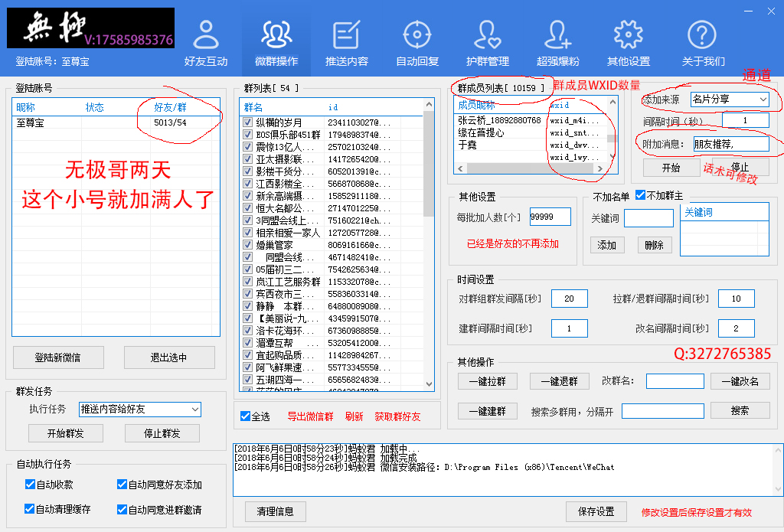Open 推送内容 content pushing module

pyautogui.click(x=346, y=38)
